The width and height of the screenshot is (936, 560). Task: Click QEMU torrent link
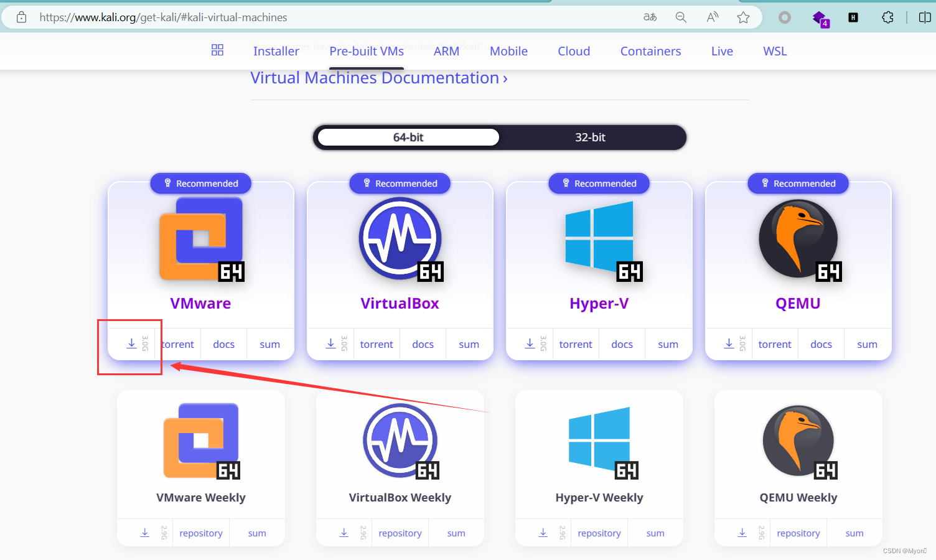pos(775,344)
